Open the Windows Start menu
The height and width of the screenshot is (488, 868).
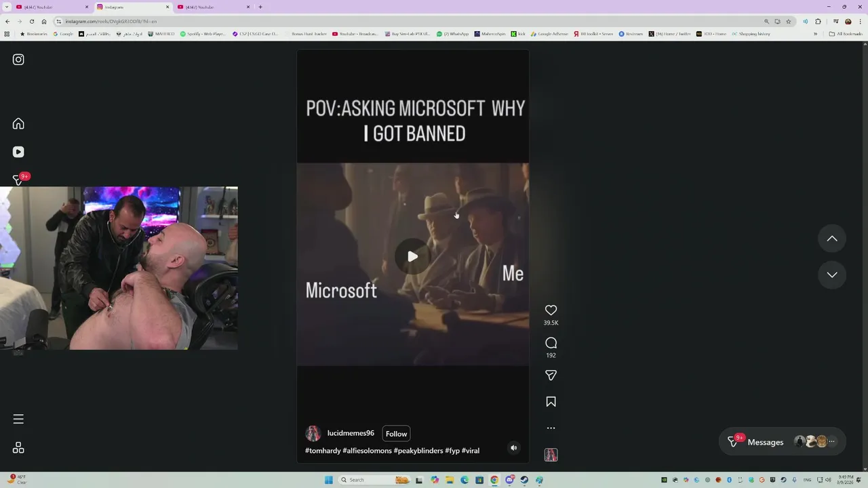329,480
